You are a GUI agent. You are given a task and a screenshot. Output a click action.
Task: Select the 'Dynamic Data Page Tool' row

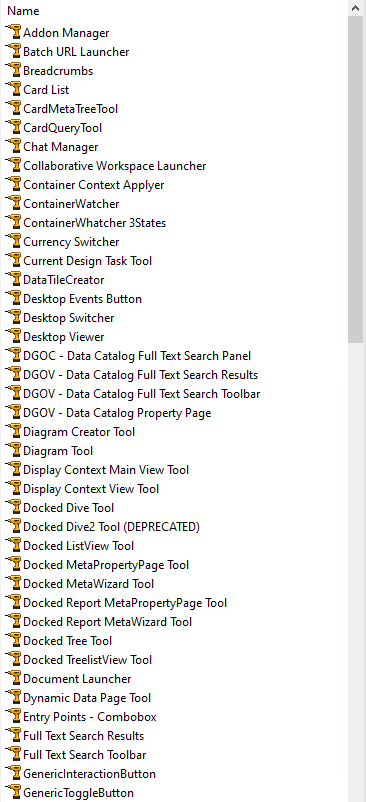[87, 698]
